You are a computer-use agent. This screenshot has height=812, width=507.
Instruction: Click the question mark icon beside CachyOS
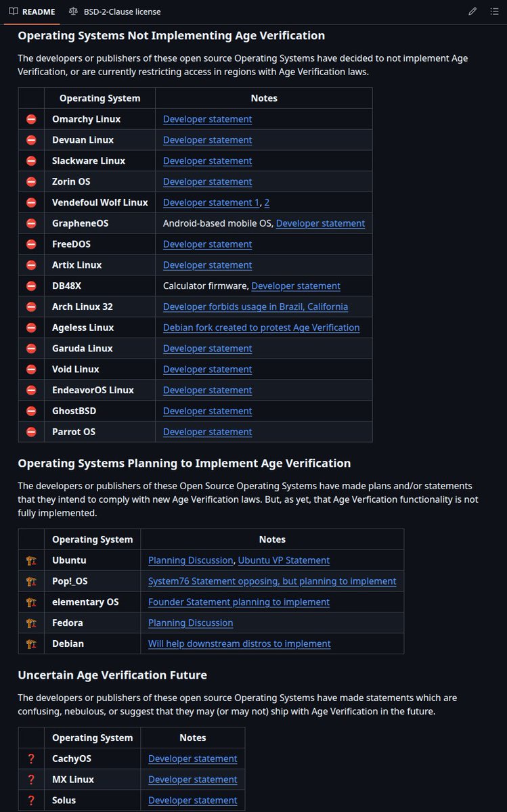pos(31,759)
